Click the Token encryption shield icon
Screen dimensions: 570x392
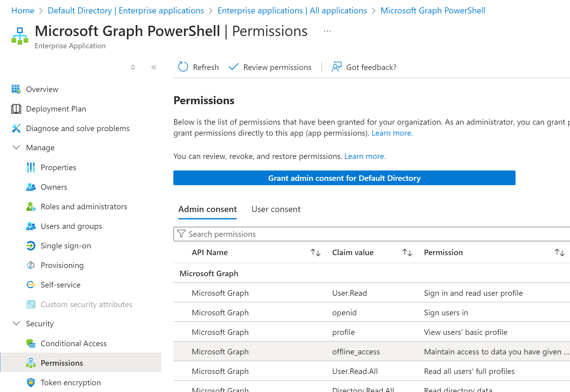[31, 383]
